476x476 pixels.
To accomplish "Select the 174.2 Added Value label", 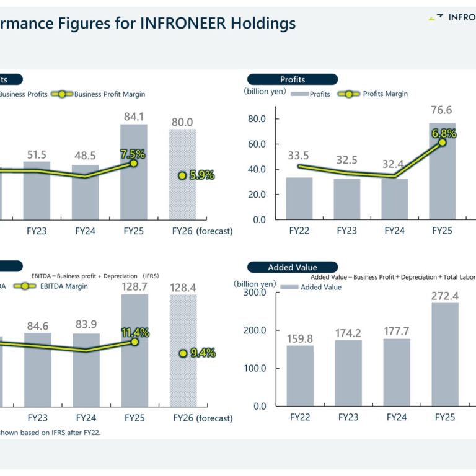I will 348,333.
